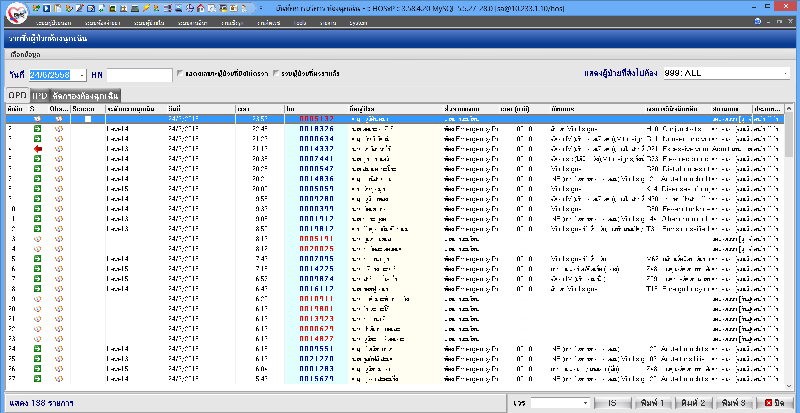Viewport: 800px width, 413px height.
Task: Click the orange status icon in HN 0010911 row
Action: point(37,299)
